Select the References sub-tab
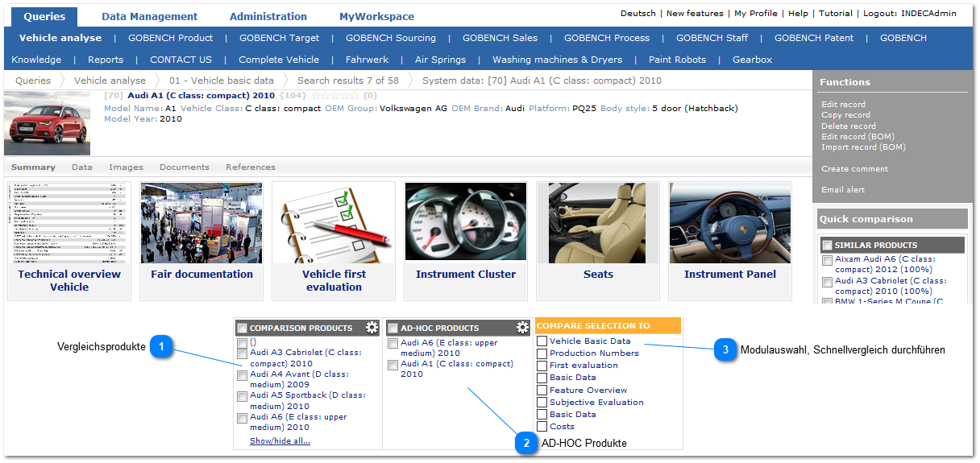Screen dimensions: 980x463 click(x=251, y=167)
